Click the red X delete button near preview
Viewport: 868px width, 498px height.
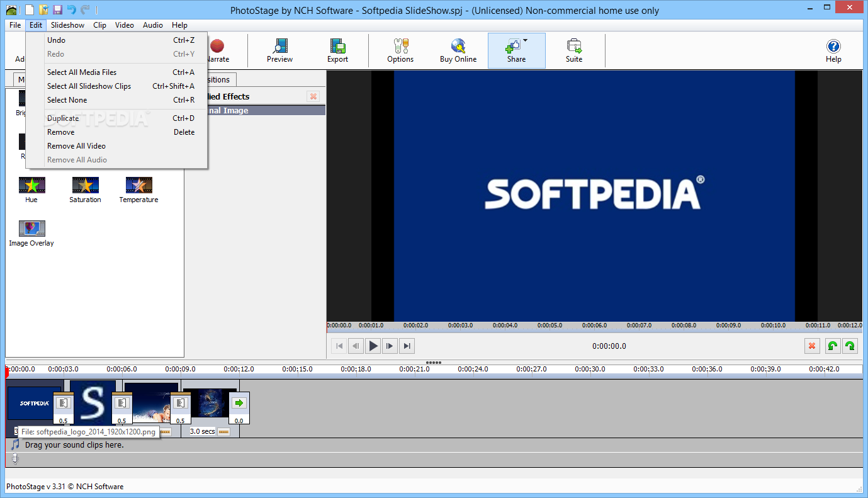click(812, 346)
